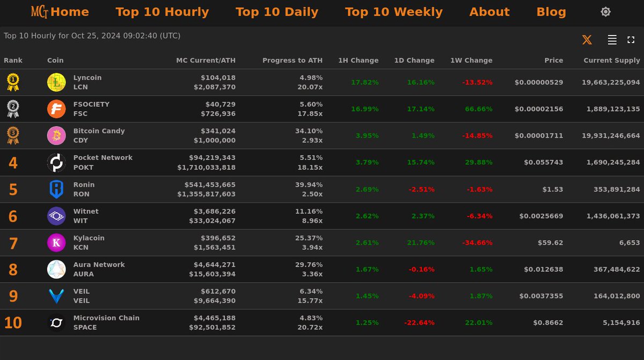Open the Top 10 Daily page
The height and width of the screenshot is (360, 644).
(x=277, y=12)
